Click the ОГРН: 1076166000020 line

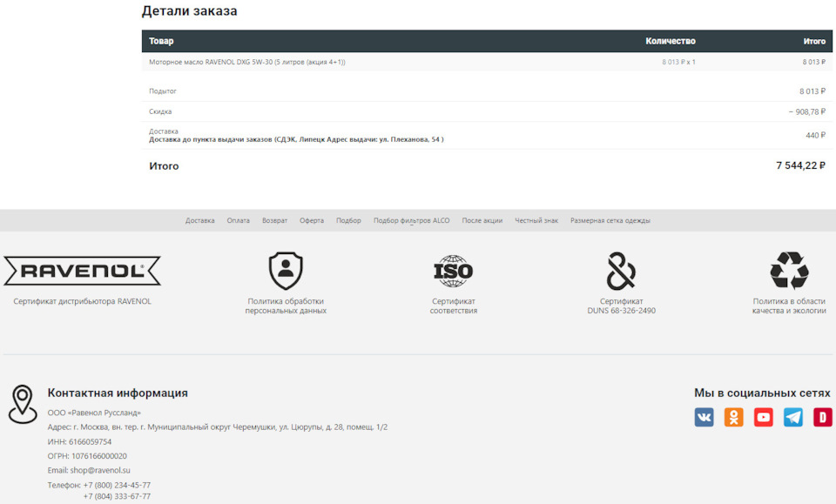click(87, 456)
